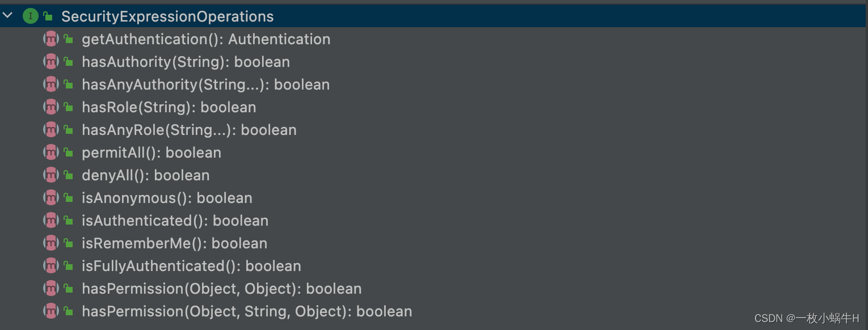Click the method icon of isAnonymous()
Image resolution: width=868 pixels, height=330 pixels.
click(51, 198)
